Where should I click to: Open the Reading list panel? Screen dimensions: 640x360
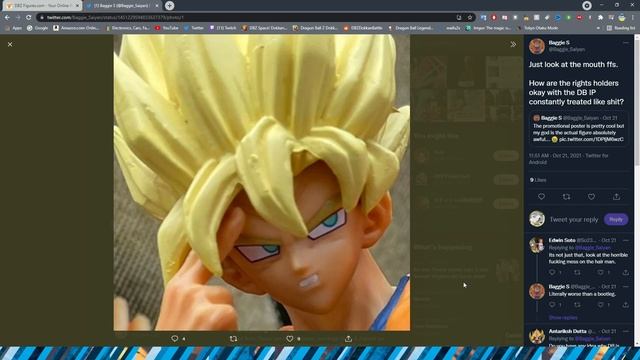[x=621, y=28]
